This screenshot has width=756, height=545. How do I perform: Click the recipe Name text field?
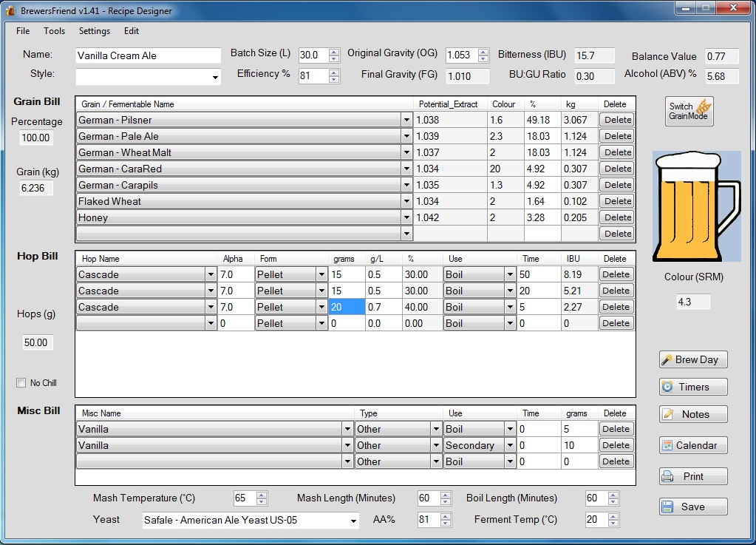point(148,55)
